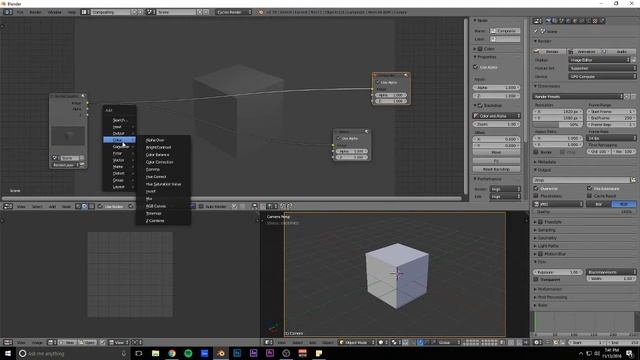Open the Render Presets dropdown
Image resolution: width=640 pixels, height=360 pixels.
coord(578,97)
